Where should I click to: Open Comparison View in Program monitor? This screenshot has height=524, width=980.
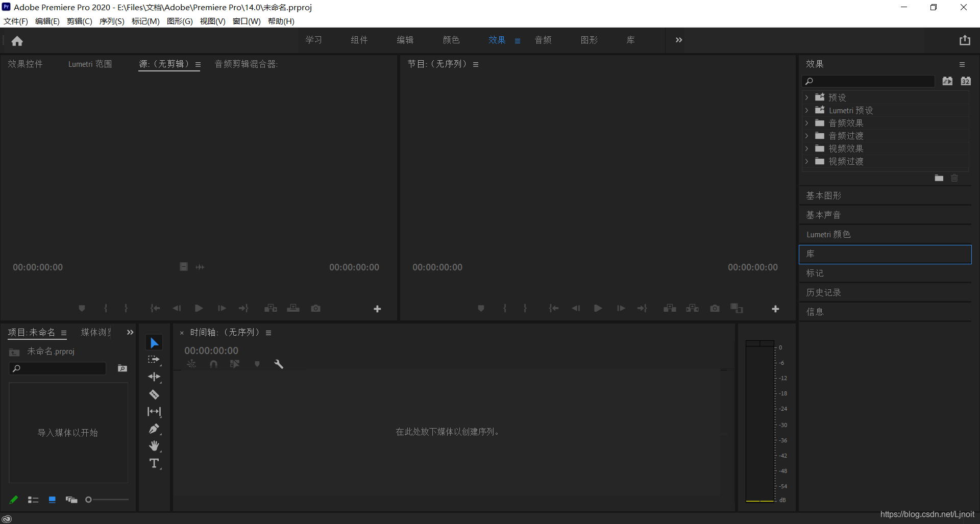[x=737, y=308]
